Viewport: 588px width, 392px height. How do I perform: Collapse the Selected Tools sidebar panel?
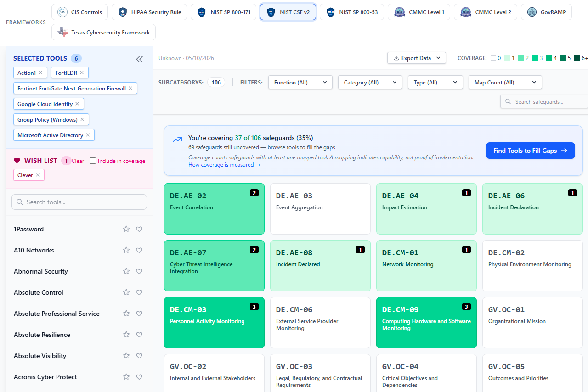[139, 59]
